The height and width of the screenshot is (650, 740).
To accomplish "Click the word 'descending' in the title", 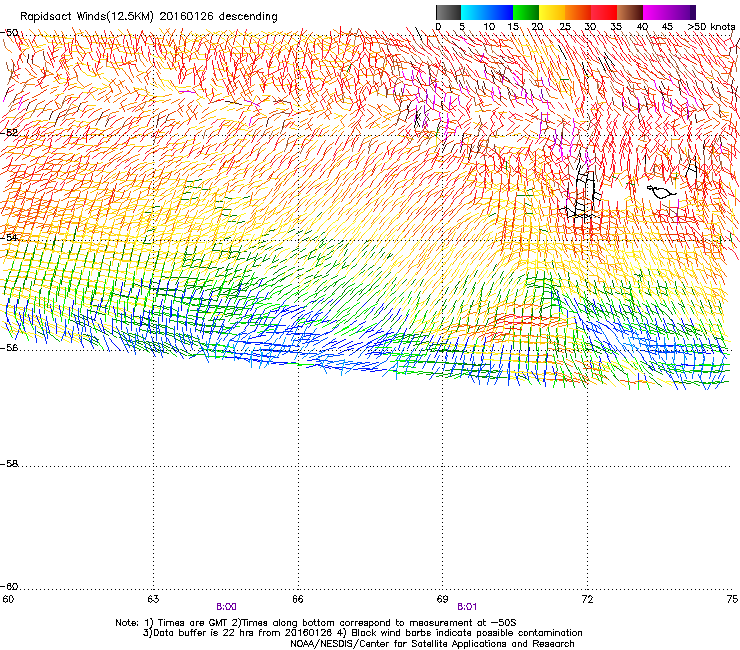I will pyautogui.click(x=248, y=17).
